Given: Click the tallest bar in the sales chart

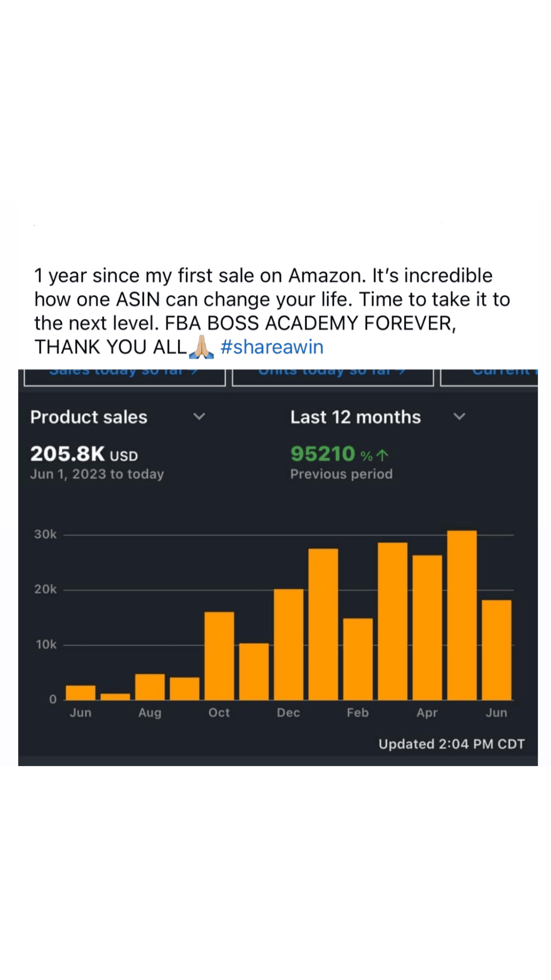Looking at the screenshot, I should pyautogui.click(x=462, y=615).
